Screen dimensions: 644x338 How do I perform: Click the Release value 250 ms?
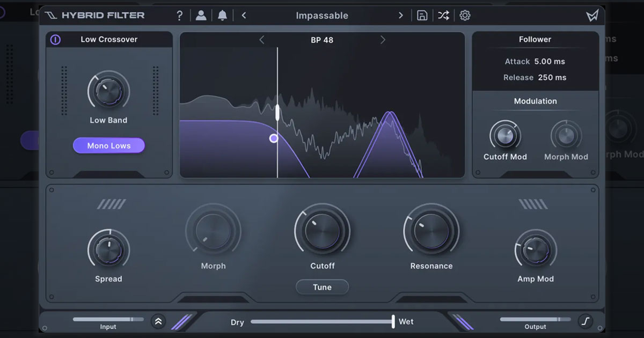coord(552,77)
